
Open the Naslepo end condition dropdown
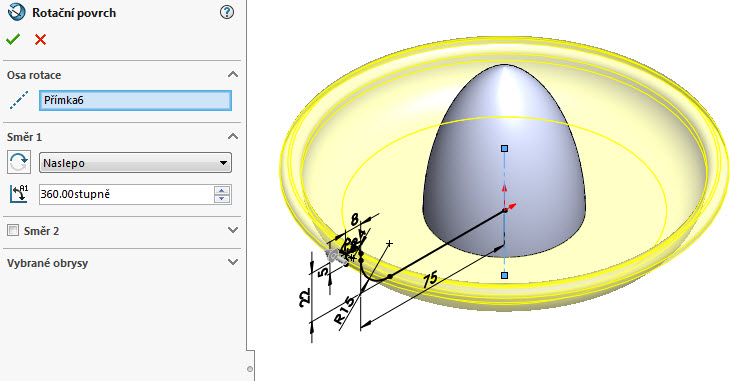click(135, 163)
